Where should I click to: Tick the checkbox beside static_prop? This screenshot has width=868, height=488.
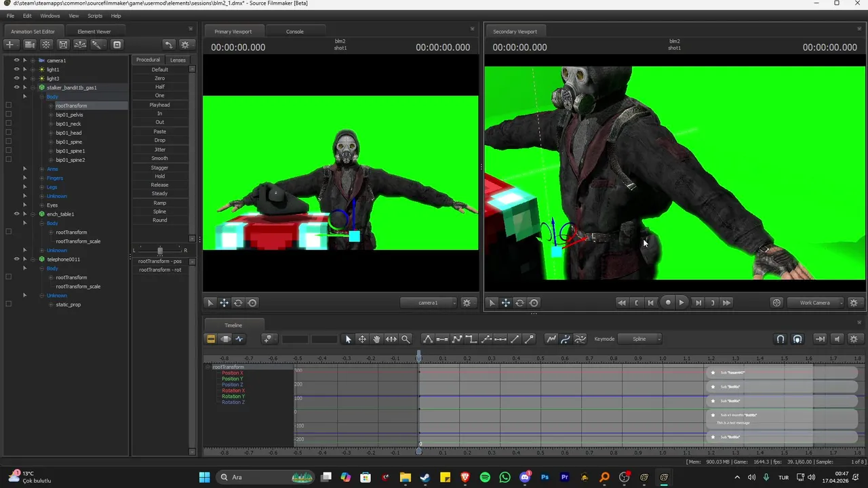tap(8, 304)
